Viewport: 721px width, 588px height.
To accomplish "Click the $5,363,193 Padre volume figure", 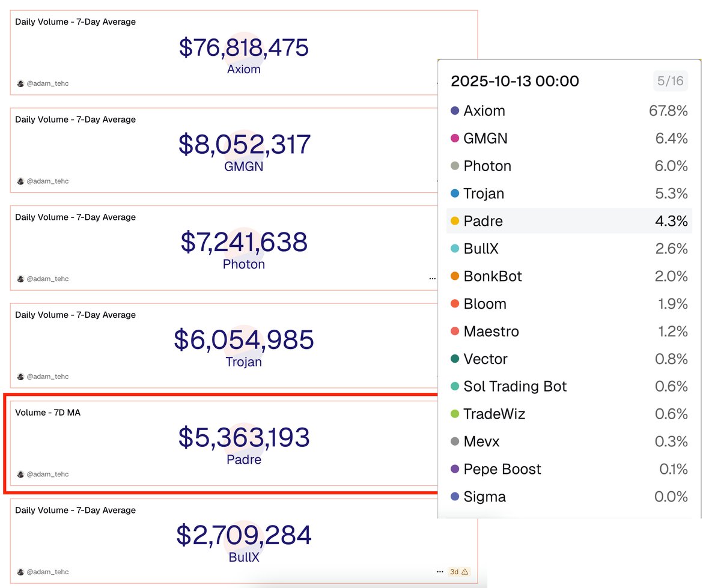I will (x=244, y=437).
